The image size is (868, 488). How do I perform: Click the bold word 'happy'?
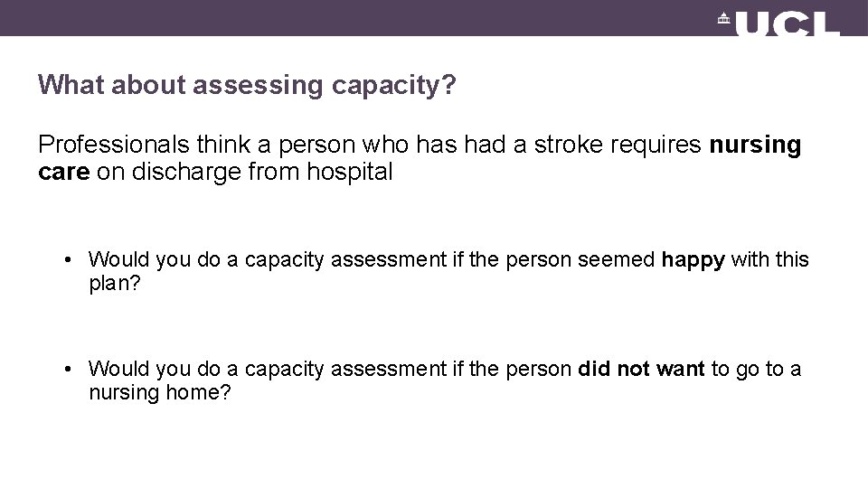pos(693,260)
